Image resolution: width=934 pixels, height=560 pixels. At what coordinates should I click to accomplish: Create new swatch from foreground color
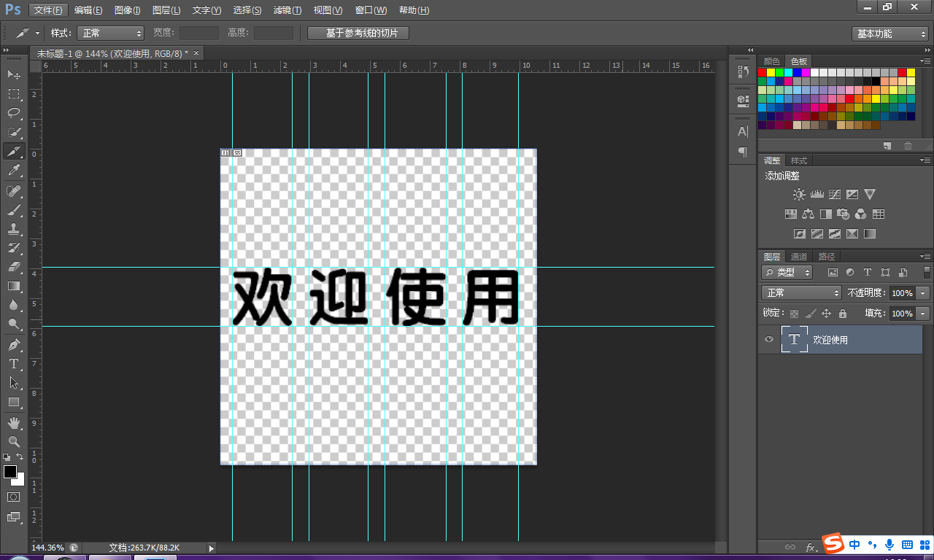(887, 146)
